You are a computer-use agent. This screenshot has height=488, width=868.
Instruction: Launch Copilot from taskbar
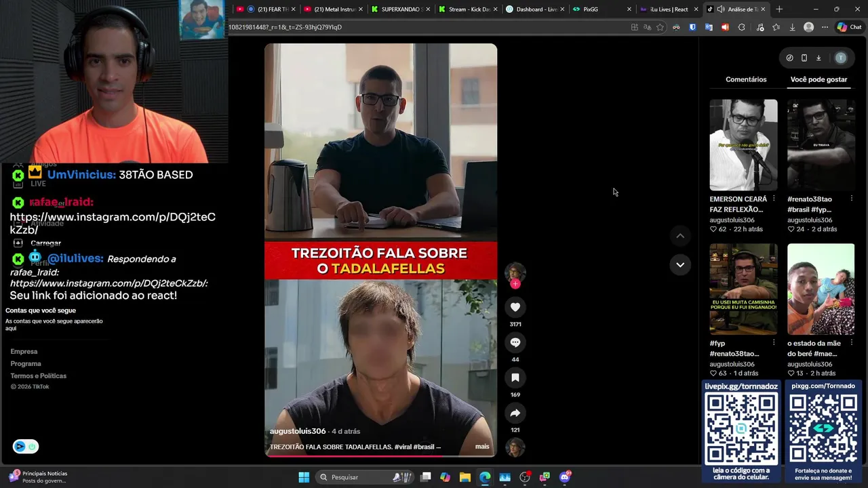coord(445,477)
